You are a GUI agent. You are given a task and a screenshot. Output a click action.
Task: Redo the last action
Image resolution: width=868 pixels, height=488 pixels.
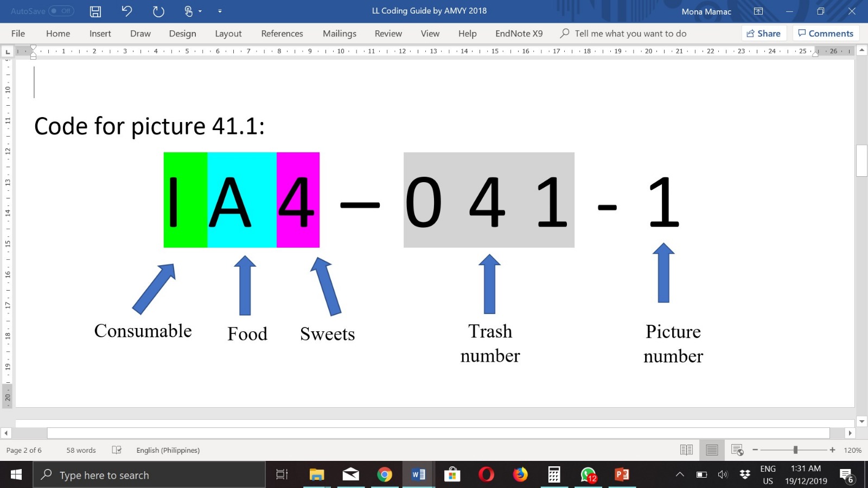click(158, 11)
